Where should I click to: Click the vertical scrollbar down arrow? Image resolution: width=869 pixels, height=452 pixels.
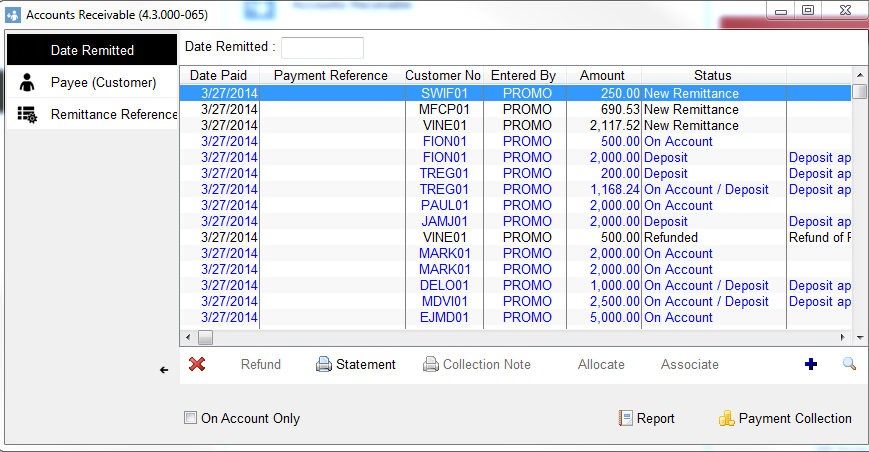pos(860,337)
